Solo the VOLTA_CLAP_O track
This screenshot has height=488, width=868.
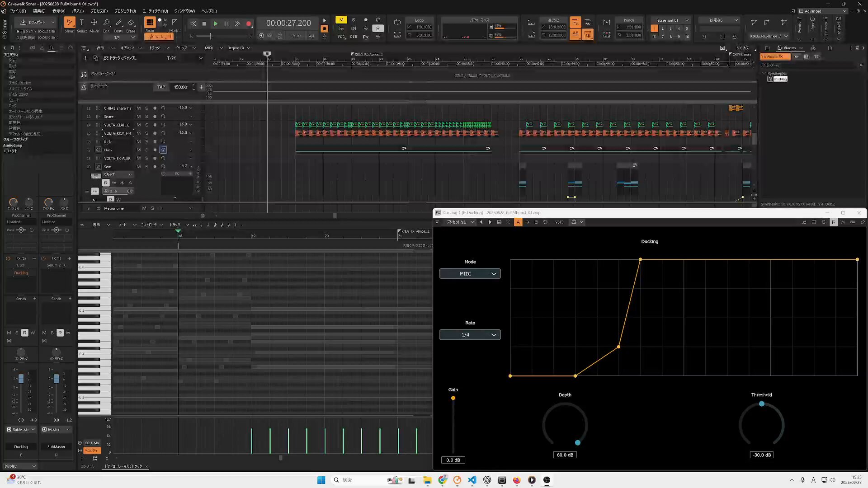click(146, 125)
